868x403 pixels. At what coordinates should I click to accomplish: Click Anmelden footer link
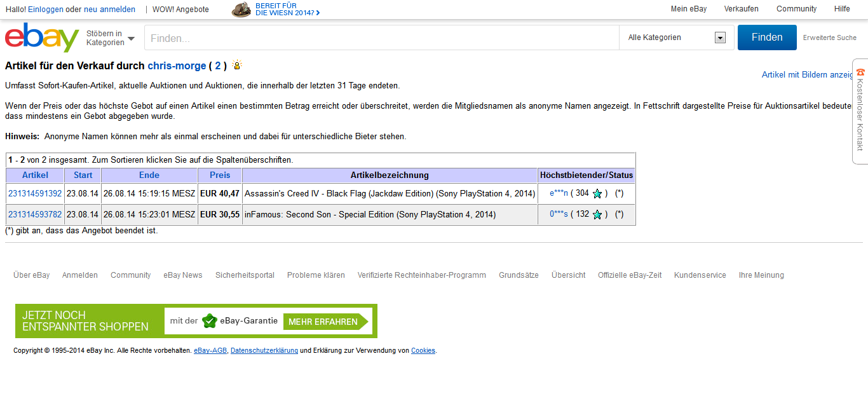(80, 275)
